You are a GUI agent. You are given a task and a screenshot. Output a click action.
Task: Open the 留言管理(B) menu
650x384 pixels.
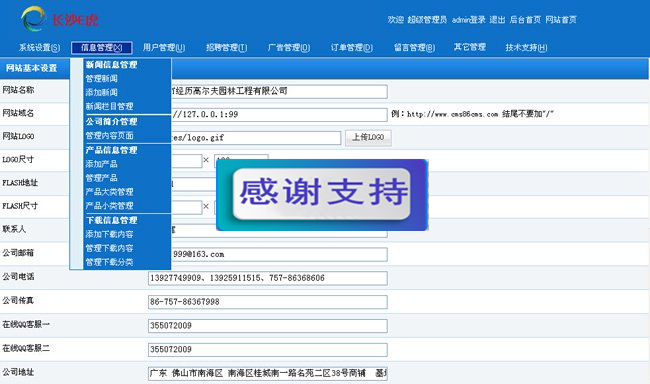click(x=414, y=48)
